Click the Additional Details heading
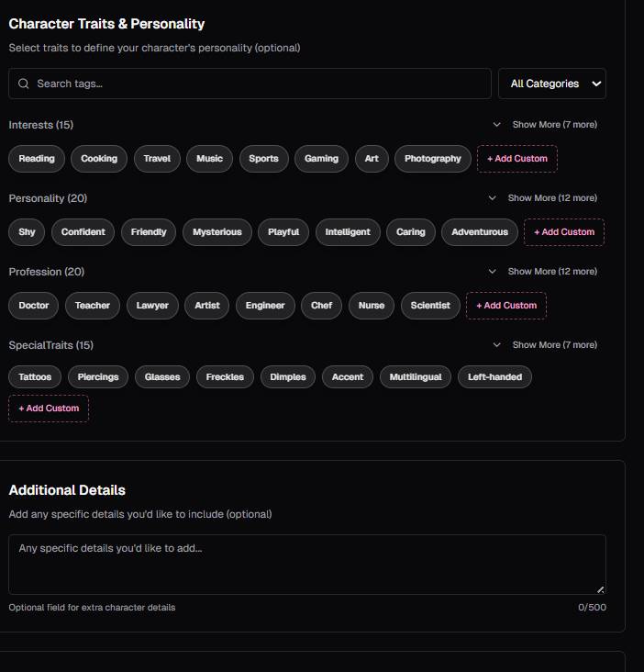The height and width of the screenshot is (672, 644). (x=67, y=490)
